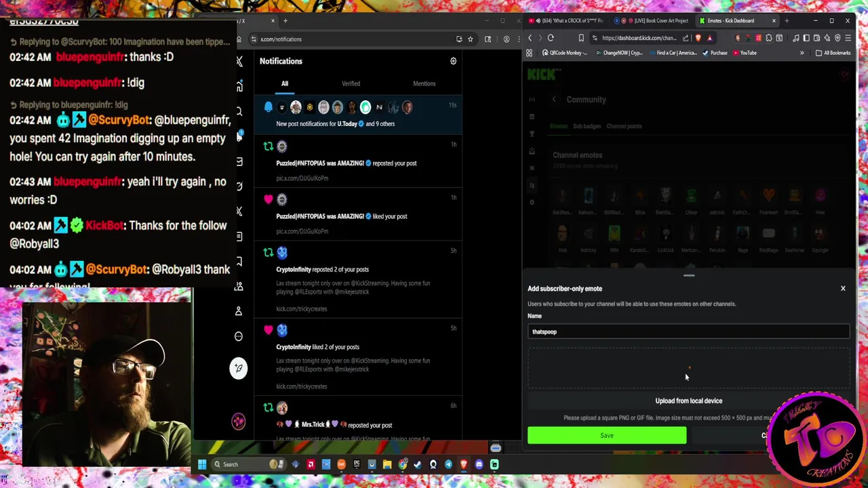Open Windows Start menu

click(x=202, y=464)
